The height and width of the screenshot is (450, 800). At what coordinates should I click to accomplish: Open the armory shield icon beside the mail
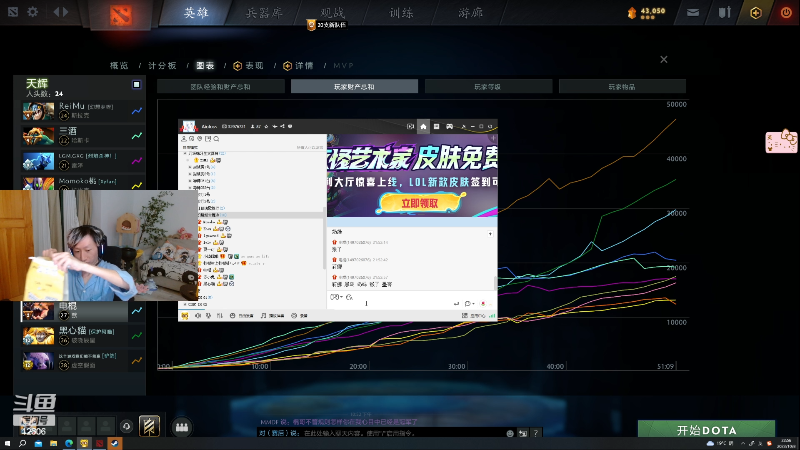pos(724,12)
